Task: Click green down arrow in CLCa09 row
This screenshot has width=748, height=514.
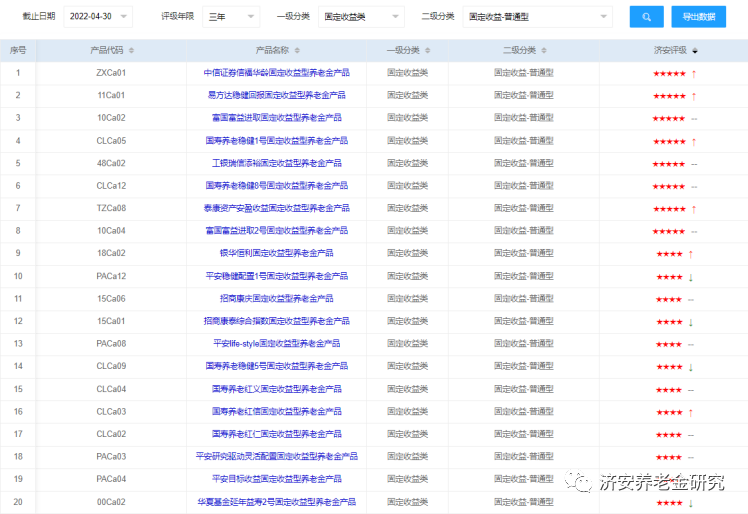Action: pos(691,367)
